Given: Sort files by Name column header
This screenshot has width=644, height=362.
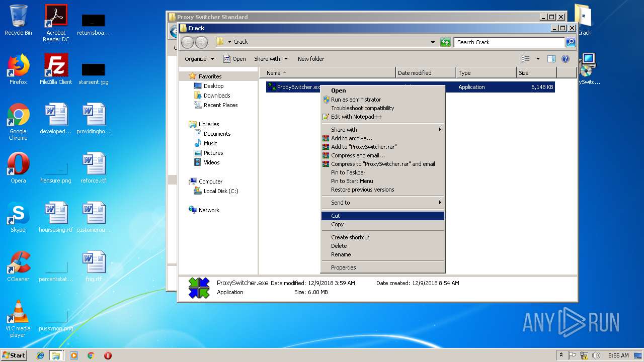Looking at the screenshot, I should pos(328,73).
